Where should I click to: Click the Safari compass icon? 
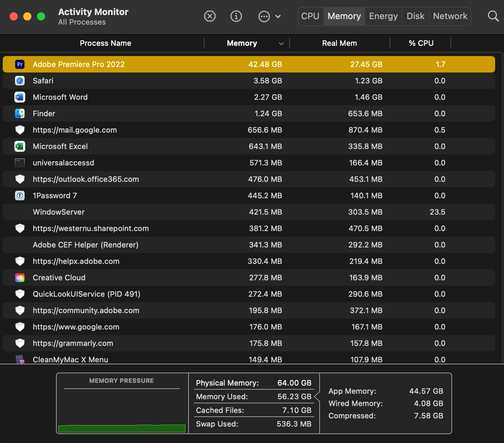20,81
